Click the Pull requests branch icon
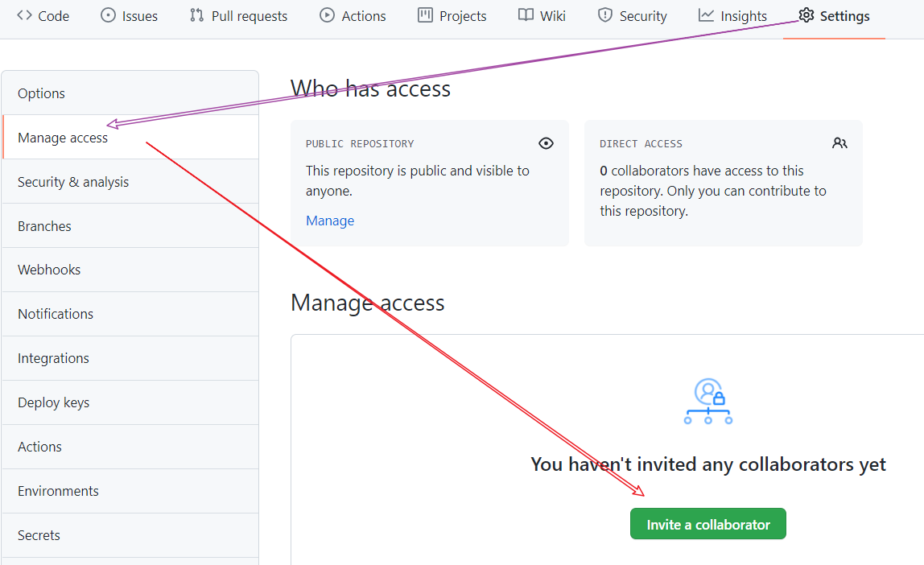Image resolution: width=924 pixels, height=565 pixels. coord(196,15)
